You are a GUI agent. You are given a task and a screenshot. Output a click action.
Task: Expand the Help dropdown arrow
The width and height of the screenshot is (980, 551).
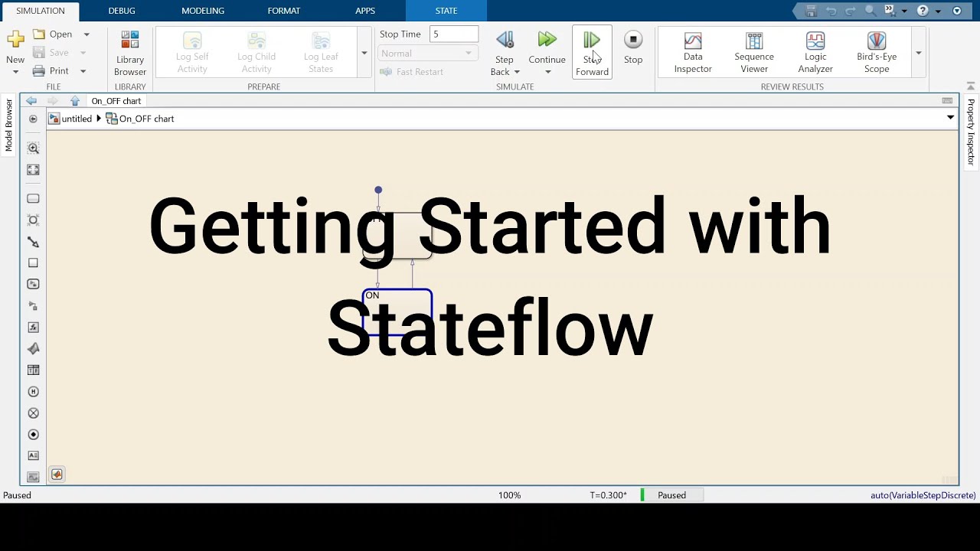click(938, 11)
